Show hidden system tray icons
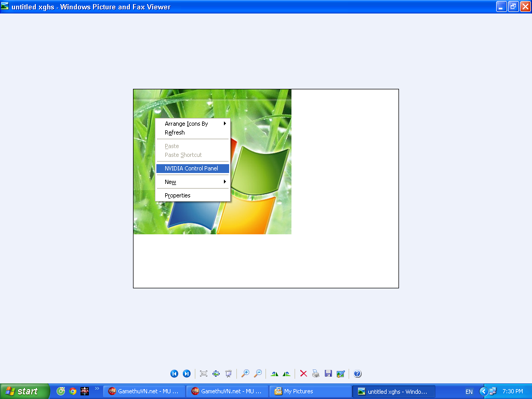 483,391
